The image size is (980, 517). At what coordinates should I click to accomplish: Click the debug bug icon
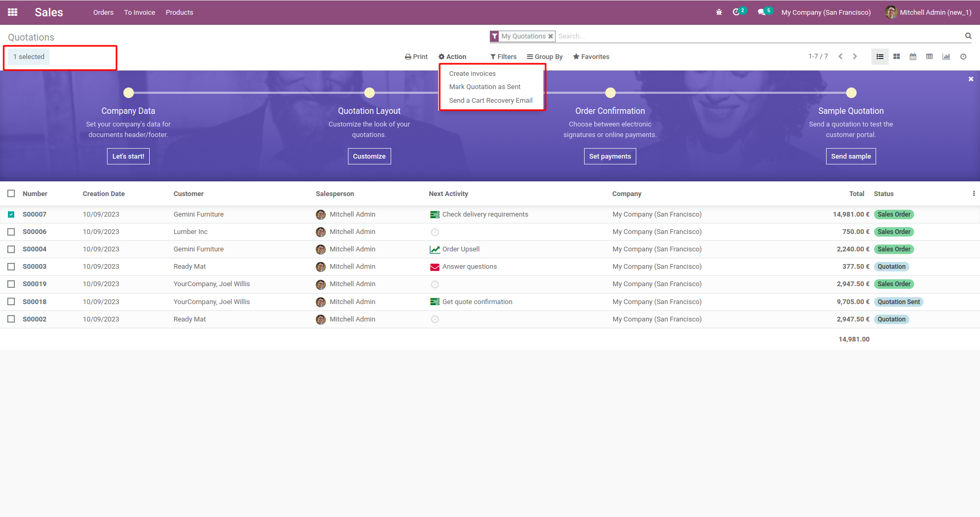pos(719,12)
